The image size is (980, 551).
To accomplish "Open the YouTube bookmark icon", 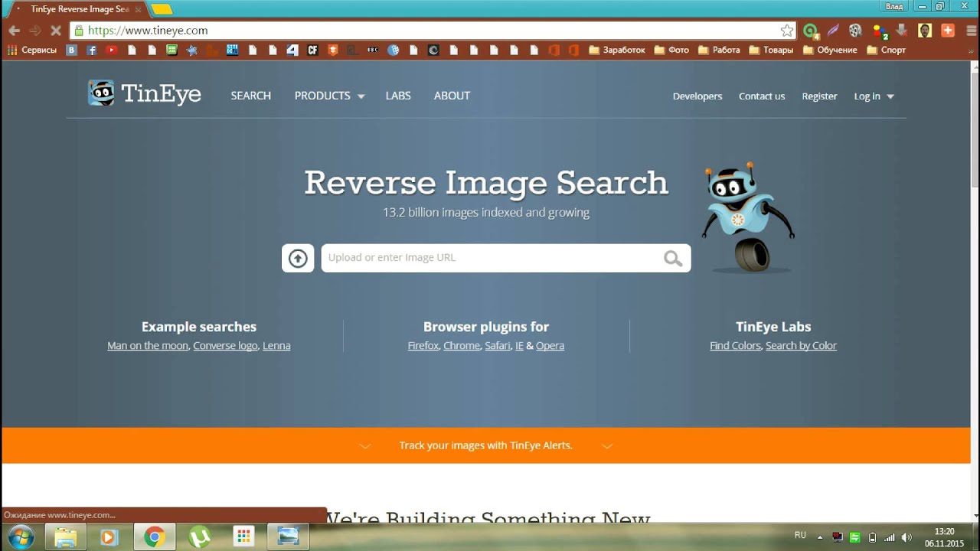I will [x=112, y=51].
